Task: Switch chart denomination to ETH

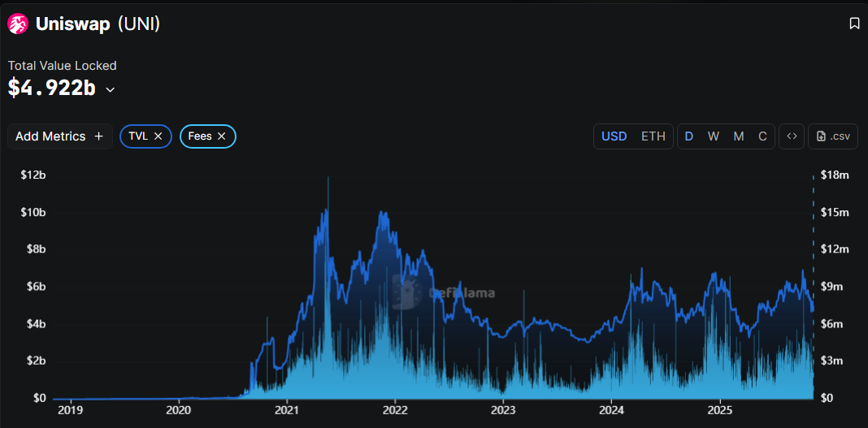Action: click(x=653, y=136)
